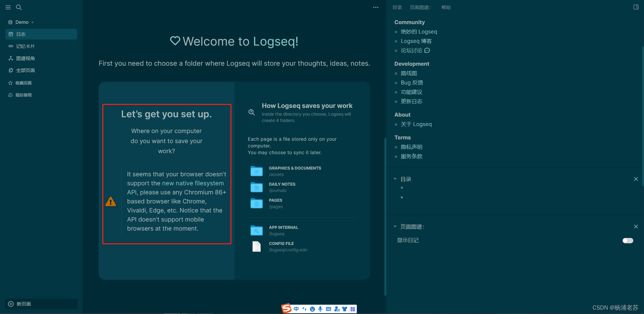Screen dimensions: 644x314
Task: Open 记忆卡片 flashcards in left sidebar
Action: coord(41,46)
